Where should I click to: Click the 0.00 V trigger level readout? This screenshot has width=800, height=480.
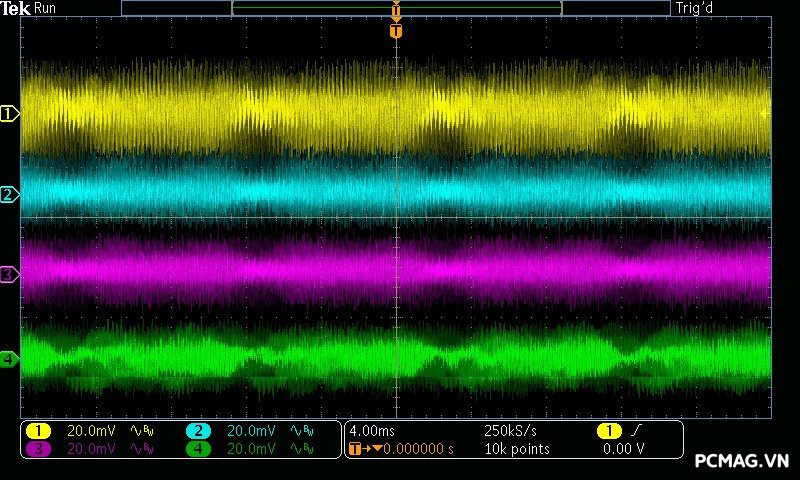click(623, 449)
